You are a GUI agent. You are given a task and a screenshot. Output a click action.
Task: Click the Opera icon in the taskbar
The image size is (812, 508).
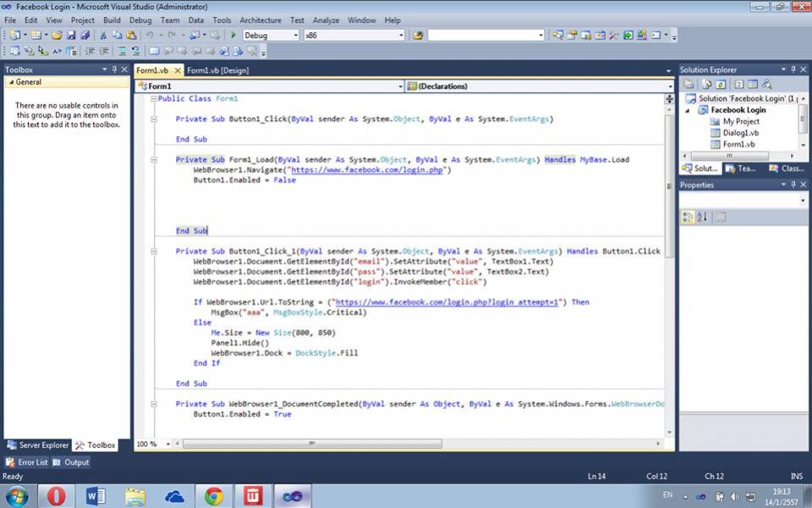tap(57, 497)
